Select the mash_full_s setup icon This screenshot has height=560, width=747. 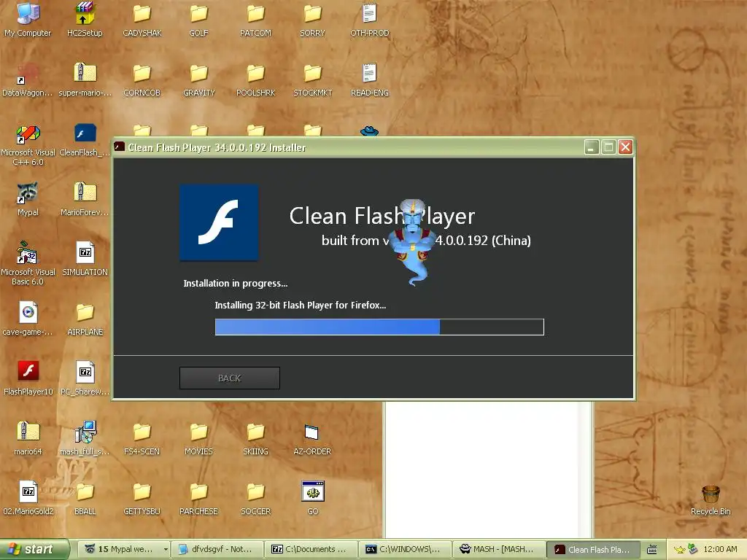(85, 438)
